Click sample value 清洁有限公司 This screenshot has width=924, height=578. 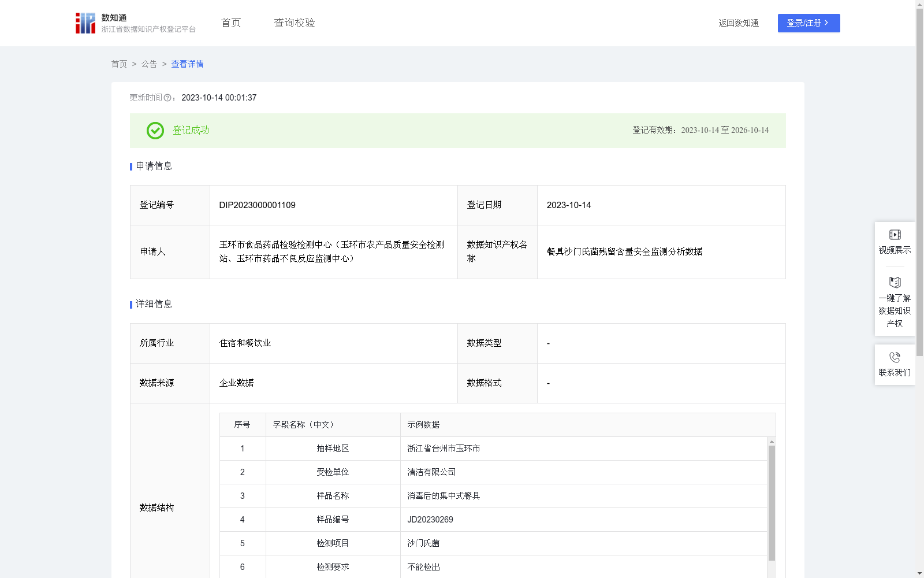coord(432,472)
